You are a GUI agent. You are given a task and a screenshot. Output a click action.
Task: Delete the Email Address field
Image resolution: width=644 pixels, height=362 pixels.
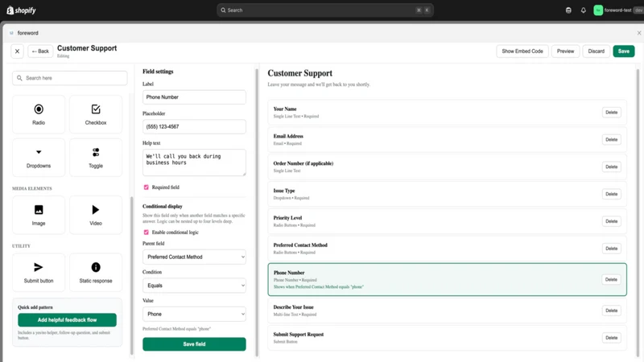tap(611, 139)
